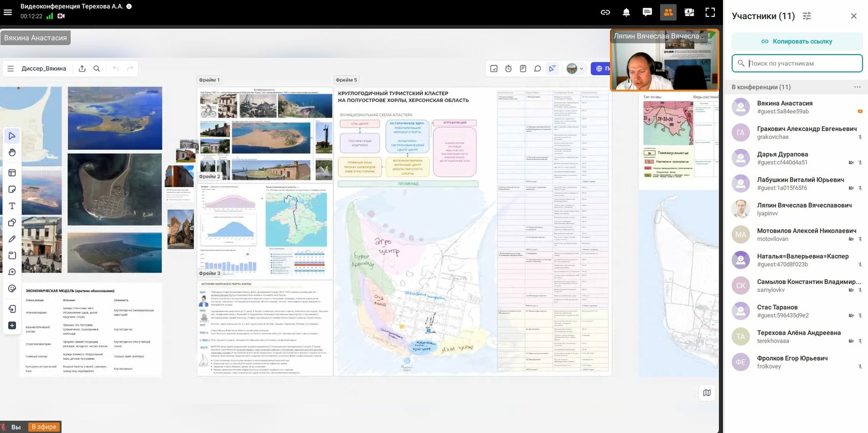Screen dimensions: 868x433
Task: Click the Вякина Анастасия presenter label
Action: tap(35, 38)
